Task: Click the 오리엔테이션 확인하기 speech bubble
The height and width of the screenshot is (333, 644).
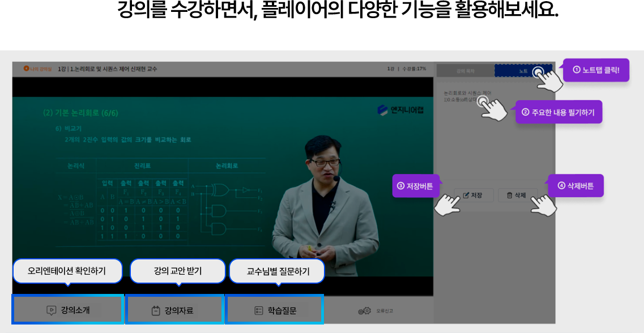Action: coord(67,271)
